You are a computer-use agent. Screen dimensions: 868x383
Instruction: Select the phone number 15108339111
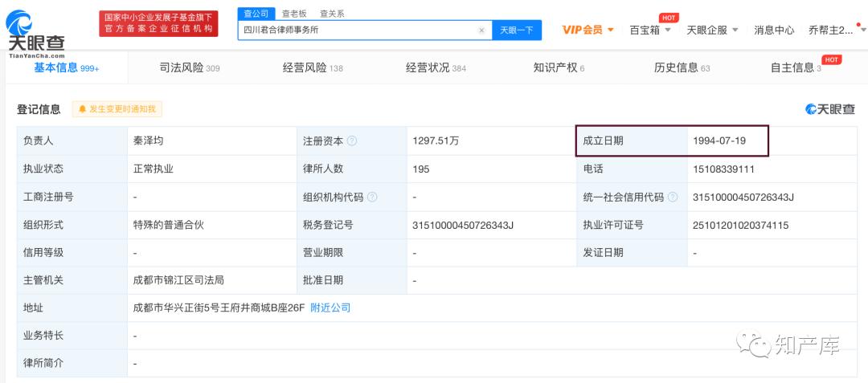[723, 169]
